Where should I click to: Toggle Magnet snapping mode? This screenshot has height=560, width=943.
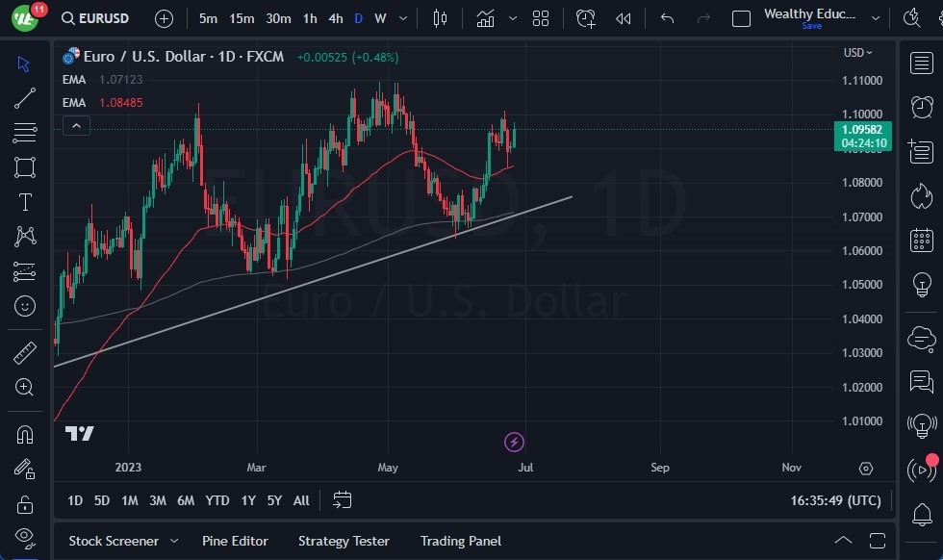tap(24, 434)
